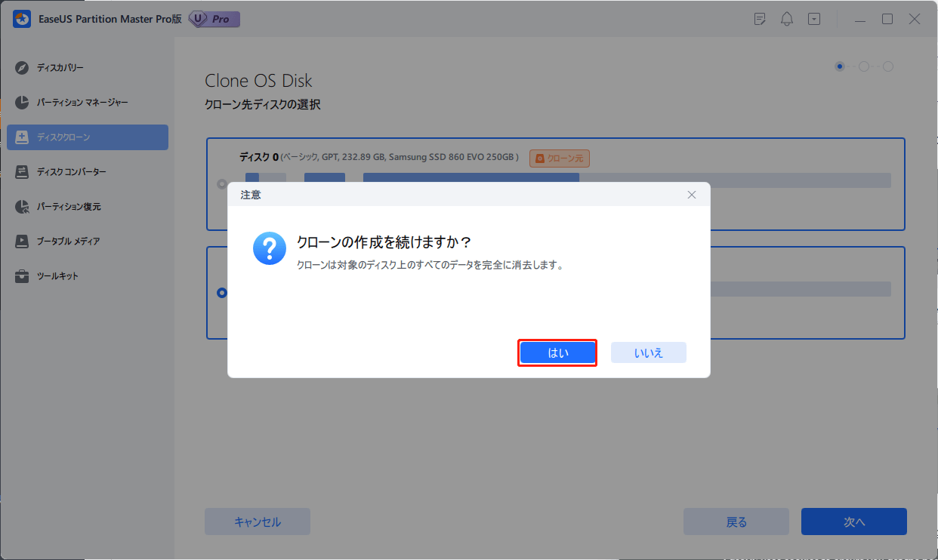
Task: Select the パーティション復元 tool icon
Action: [x=20, y=206]
